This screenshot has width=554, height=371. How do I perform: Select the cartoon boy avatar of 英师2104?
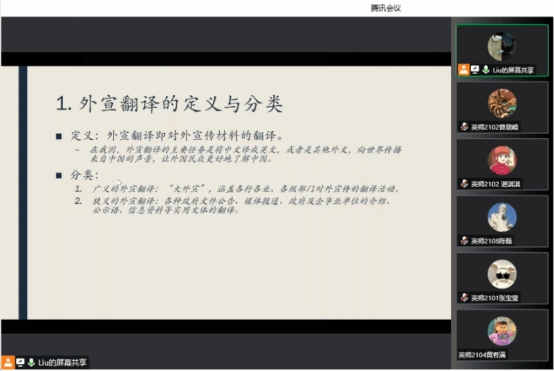pos(502,331)
